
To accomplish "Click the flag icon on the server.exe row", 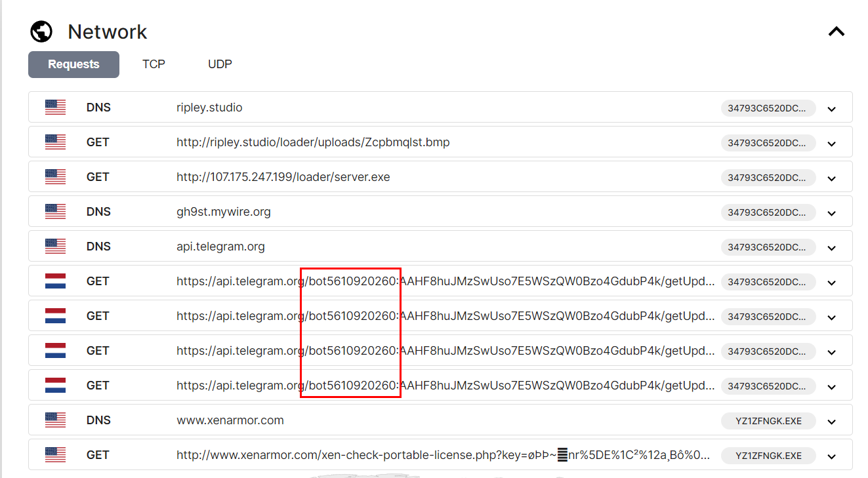I will click(x=55, y=177).
